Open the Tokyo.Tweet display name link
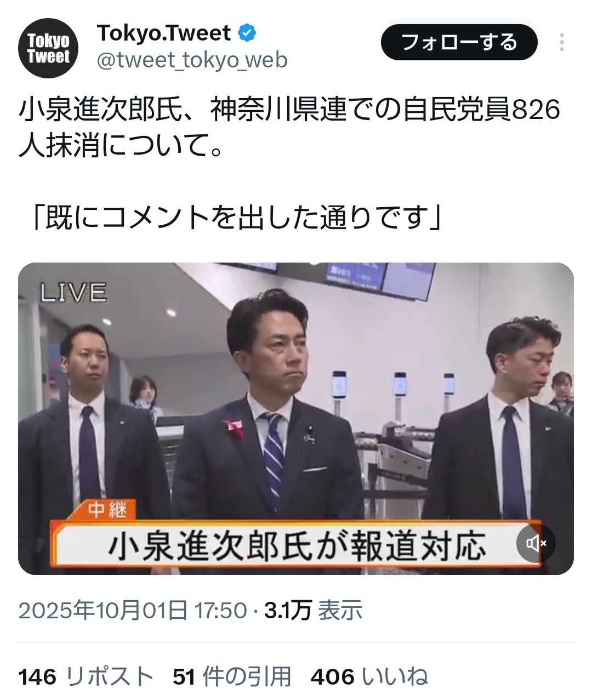Screen dimensions: 592x700 (164, 33)
